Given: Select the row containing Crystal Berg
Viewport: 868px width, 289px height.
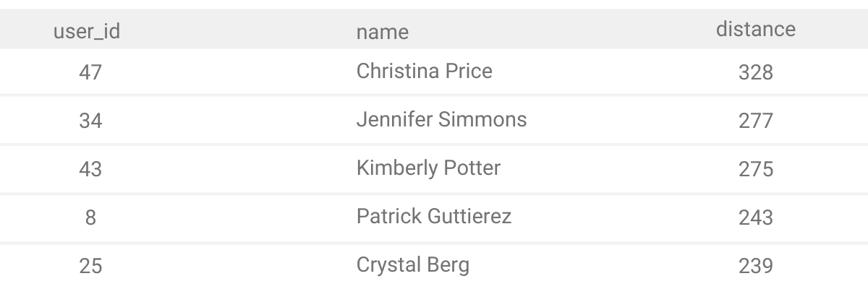Looking at the screenshot, I should click(x=434, y=266).
